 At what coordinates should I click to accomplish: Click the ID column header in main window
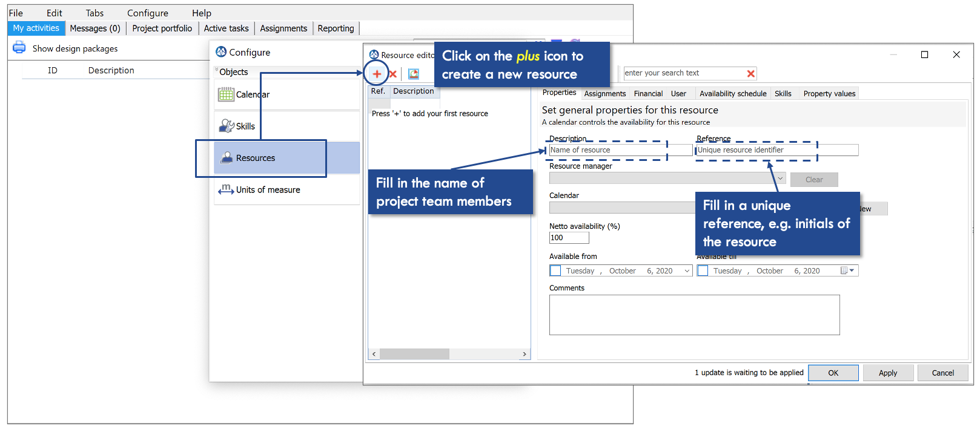click(53, 70)
